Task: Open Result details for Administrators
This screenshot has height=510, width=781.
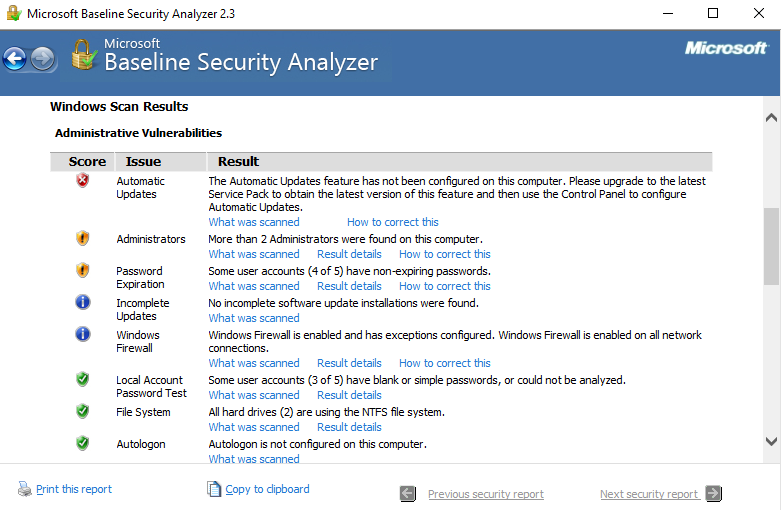Action: [349, 254]
